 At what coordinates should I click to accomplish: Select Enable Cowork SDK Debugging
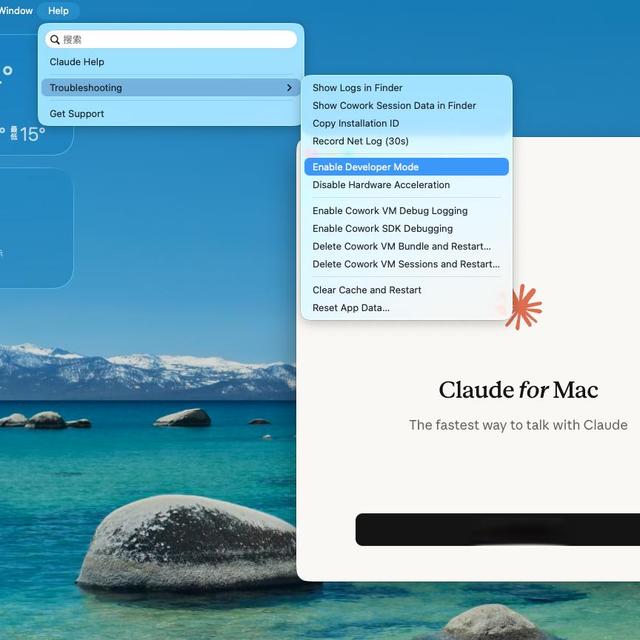pos(406,229)
